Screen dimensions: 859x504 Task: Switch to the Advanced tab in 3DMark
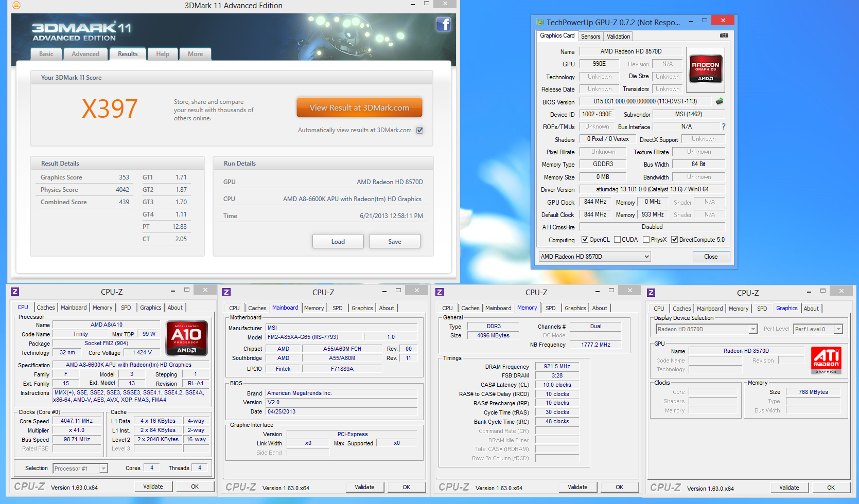point(85,54)
